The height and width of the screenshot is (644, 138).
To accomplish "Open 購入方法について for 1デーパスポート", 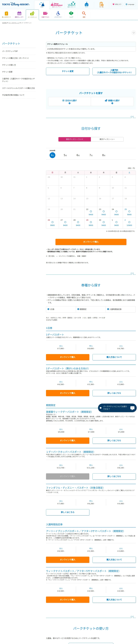I will (114, 357).
